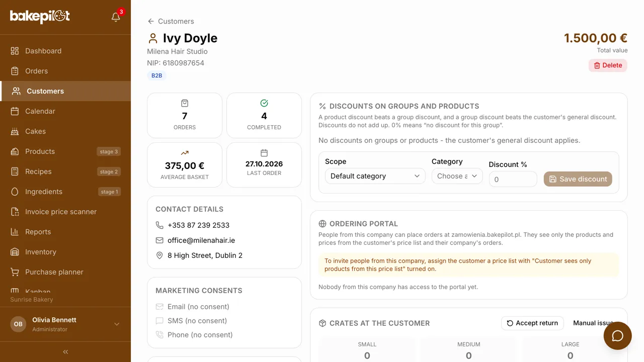Select Reports in the sidebar
This screenshot has width=644, height=362.
click(x=65, y=232)
